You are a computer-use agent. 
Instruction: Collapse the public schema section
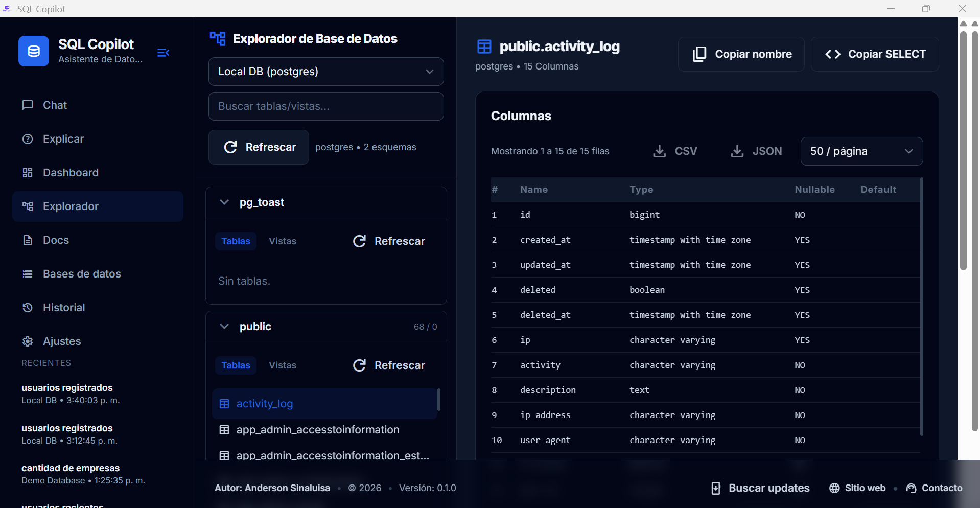[x=224, y=326]
